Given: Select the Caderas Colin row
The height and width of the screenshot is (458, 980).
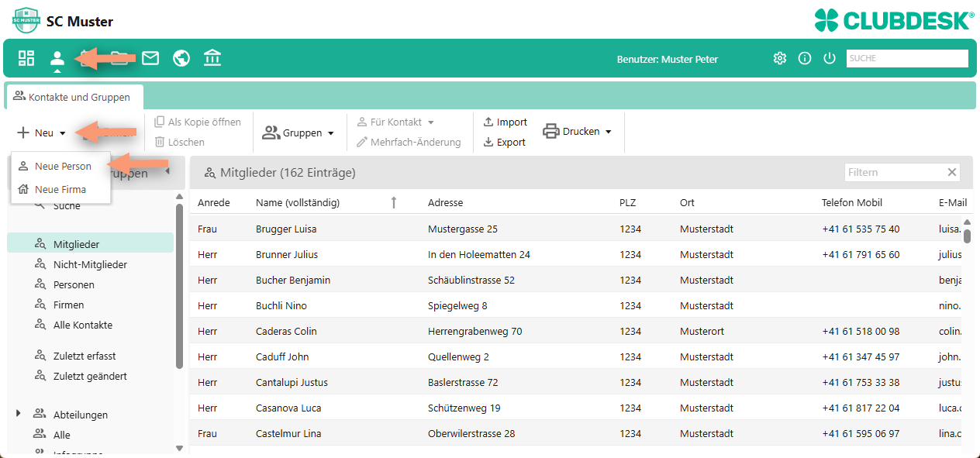Looking at the screenshot, I should [x=575, y=331].
